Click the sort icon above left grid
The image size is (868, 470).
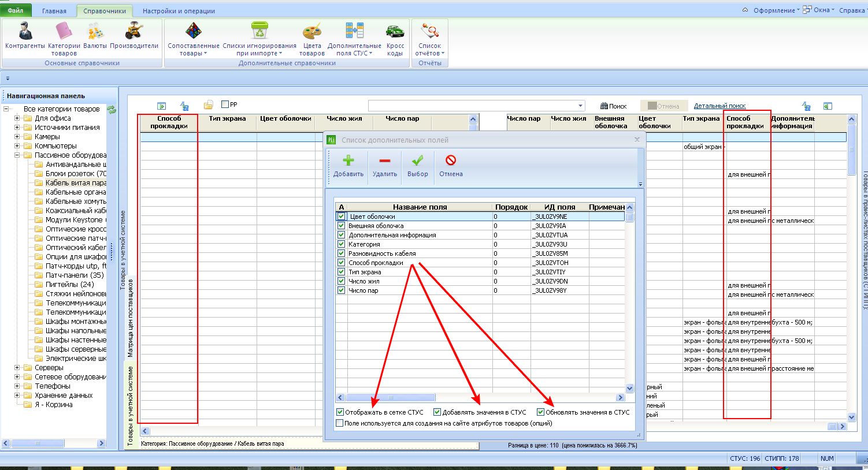pos(184,106)
